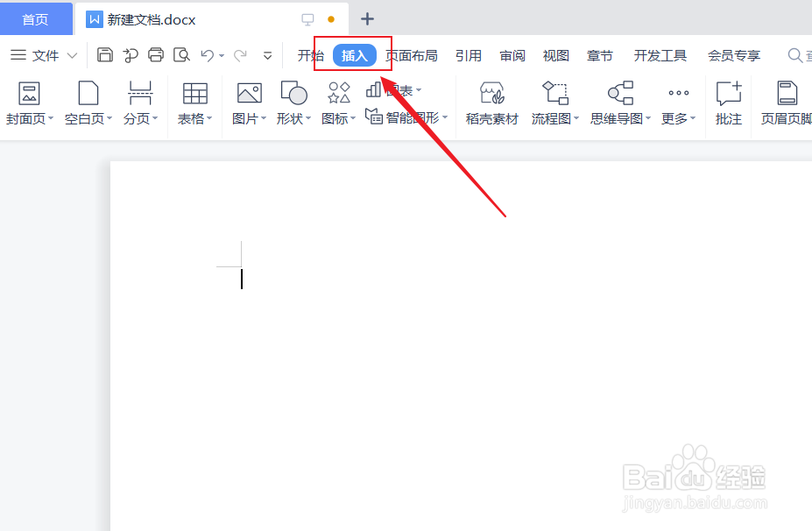Insert a comment (批注) icon
This screenshot has height=531, width=812.
click(x=729, y=93)
